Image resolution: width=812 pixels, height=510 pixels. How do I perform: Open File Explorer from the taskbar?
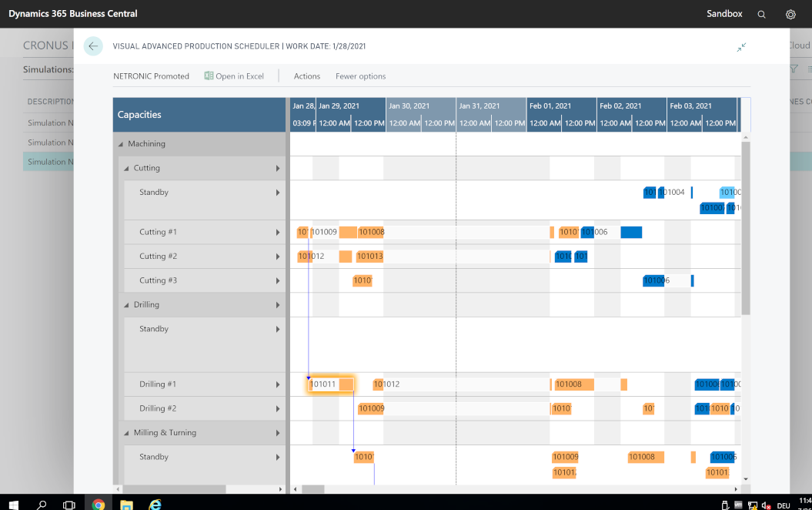(x=125, y=504)
